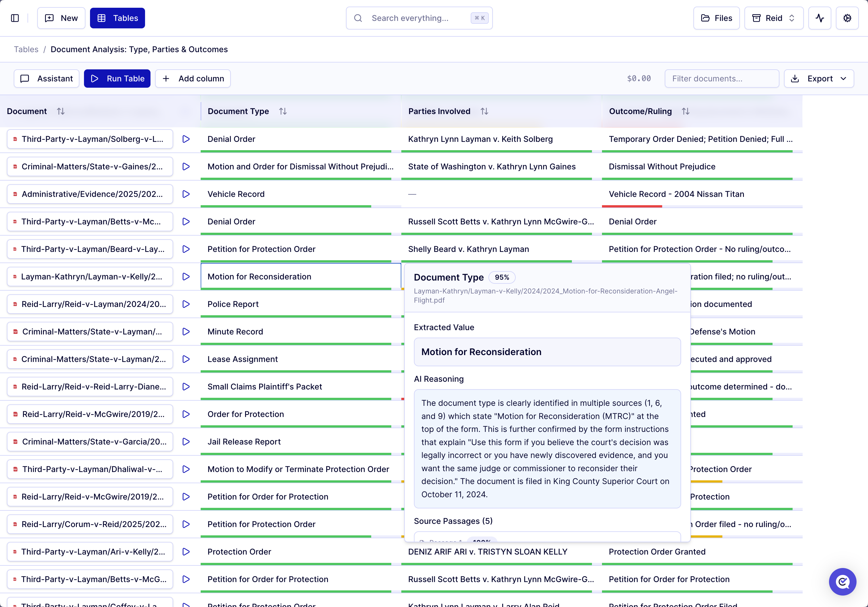Open the Reid workspace switcher dropdown
This screenshot has height=607, width=868.
773,18
